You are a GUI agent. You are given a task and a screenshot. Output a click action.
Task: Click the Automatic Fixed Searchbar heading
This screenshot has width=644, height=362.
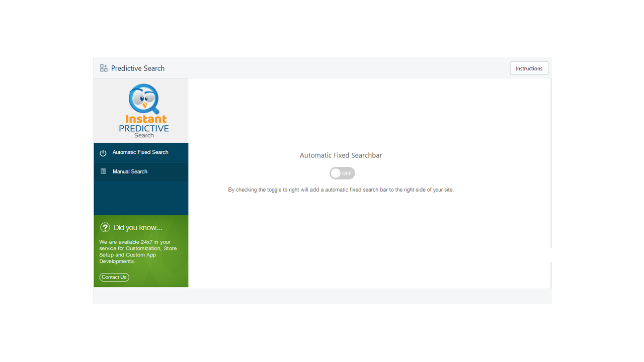[x=341, y=155]
